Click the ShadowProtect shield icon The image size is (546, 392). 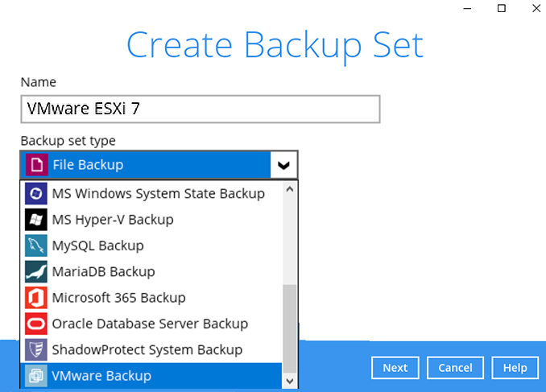(x=36, y=349)
